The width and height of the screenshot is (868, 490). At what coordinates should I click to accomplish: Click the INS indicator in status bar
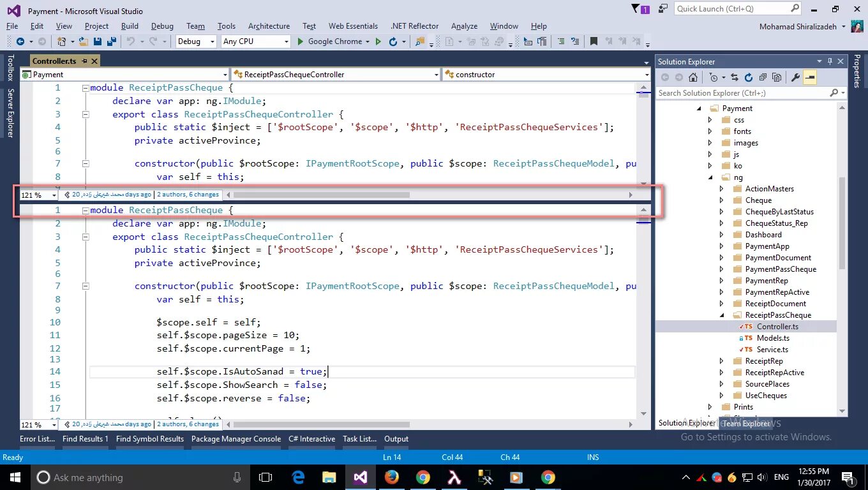[x=593, y=457]
